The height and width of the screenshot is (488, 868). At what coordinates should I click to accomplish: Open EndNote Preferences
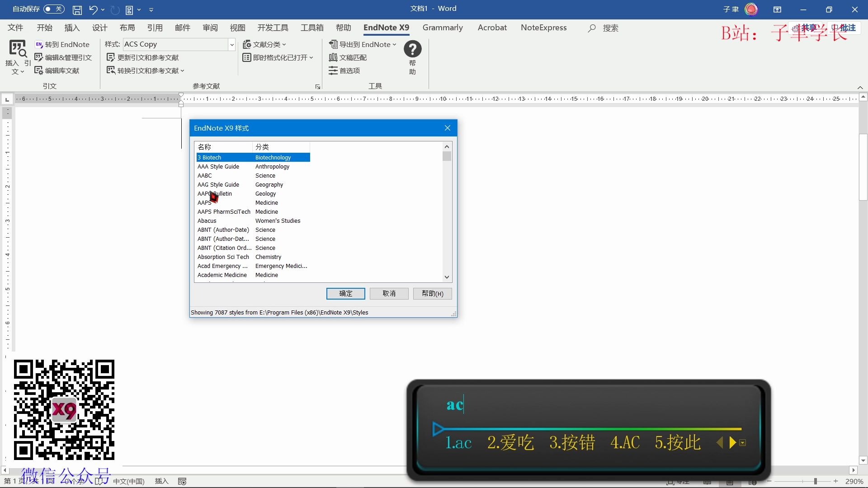pyautogui.click(x=344, y=70)
